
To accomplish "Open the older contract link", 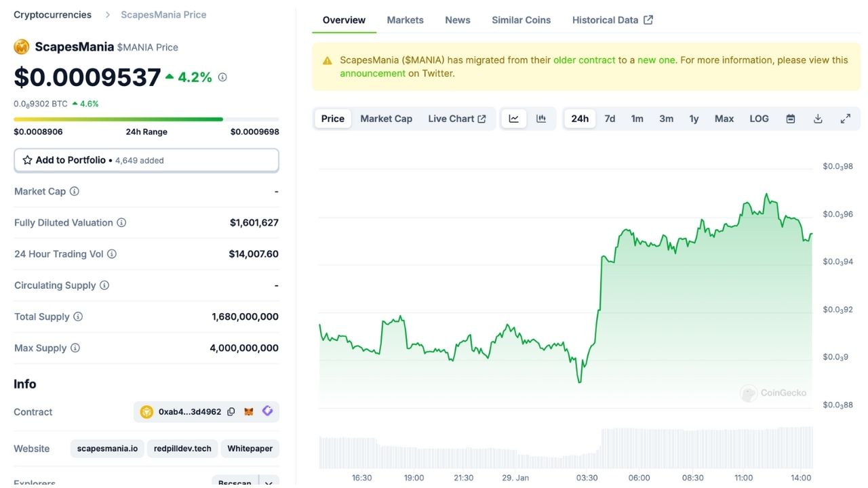I will click(584, 60).
